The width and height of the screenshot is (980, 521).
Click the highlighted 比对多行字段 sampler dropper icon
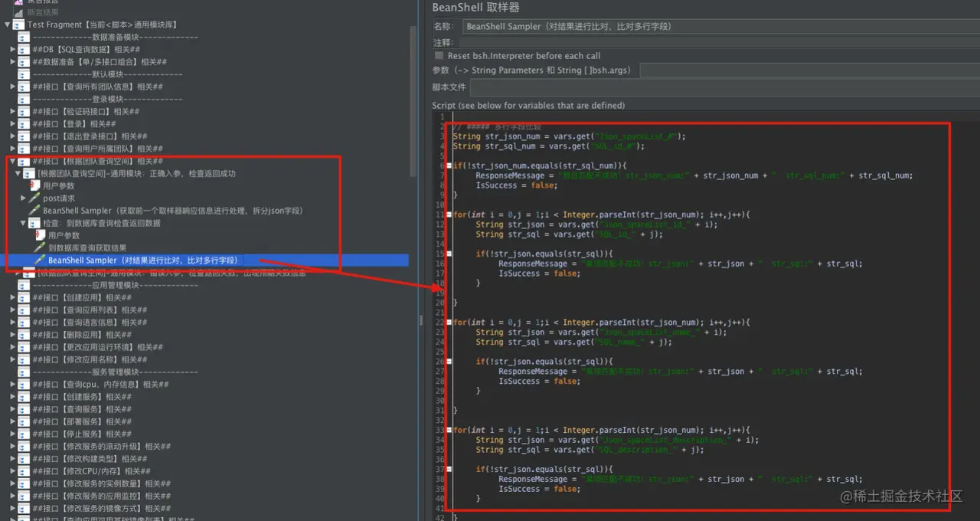click(40, 260)
